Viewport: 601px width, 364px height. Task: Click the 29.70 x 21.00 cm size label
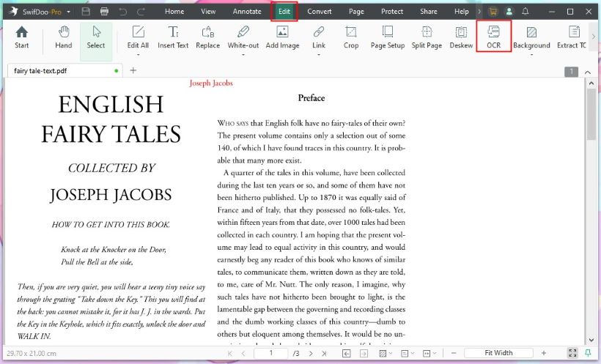[x=32, y=353]
